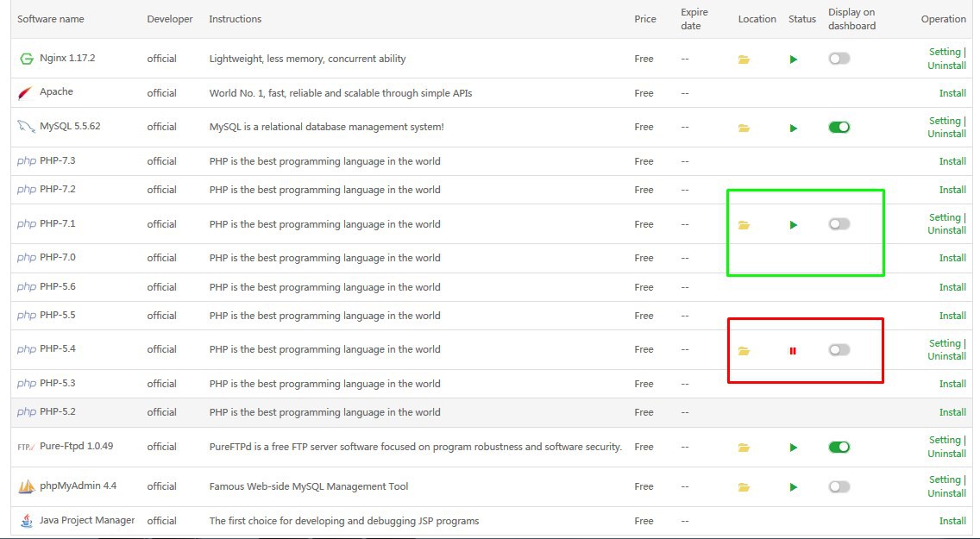The height and width of the screenshot is (539, 980).
Task: Install PHP-7.3
Action: coord(952,161)
